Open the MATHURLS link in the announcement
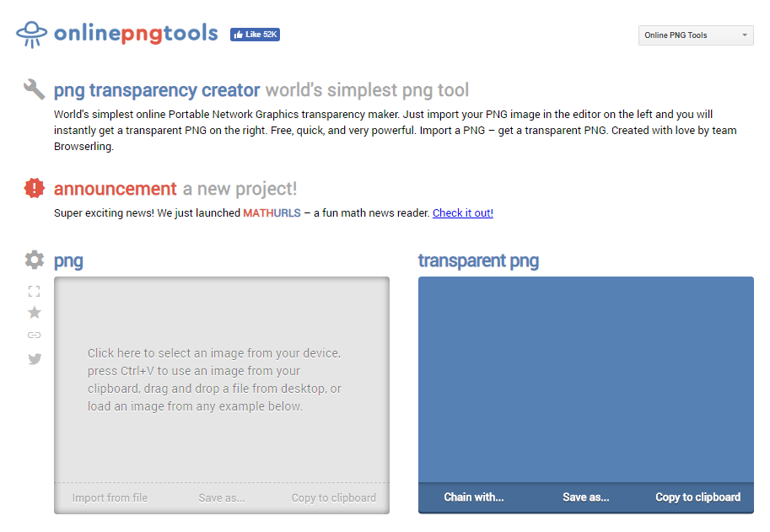Image resolution: width=770 pixels, height=532 pixels. pyautogui.click(x=272, y=213)
